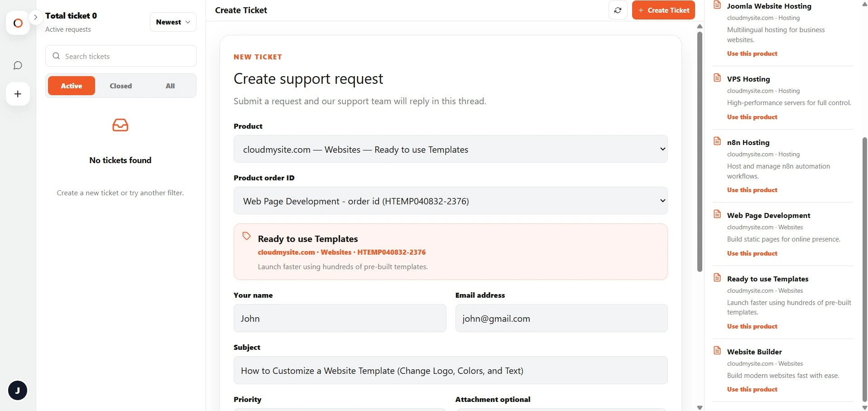Click the orange circle logo icon
Viewport: 868px width, 411px height.
point(18,23)
